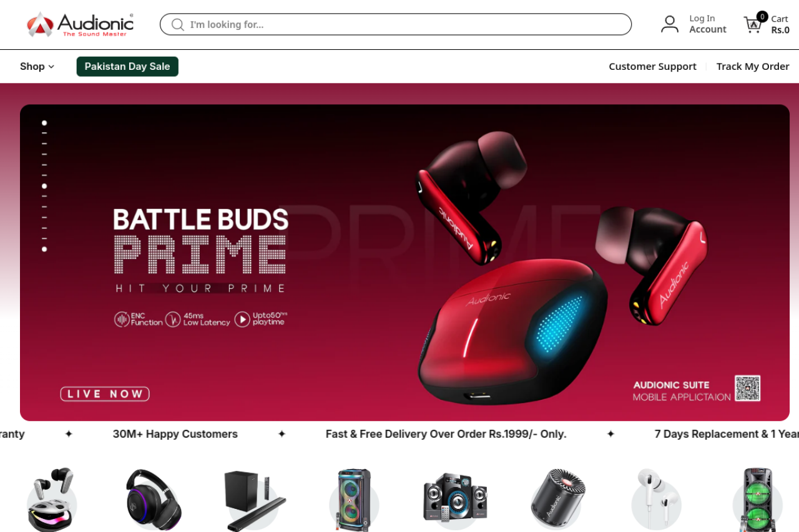Scan the Audionic Suite QR code
The width and height of the screenshot is (799, 532).
[747, 389]
